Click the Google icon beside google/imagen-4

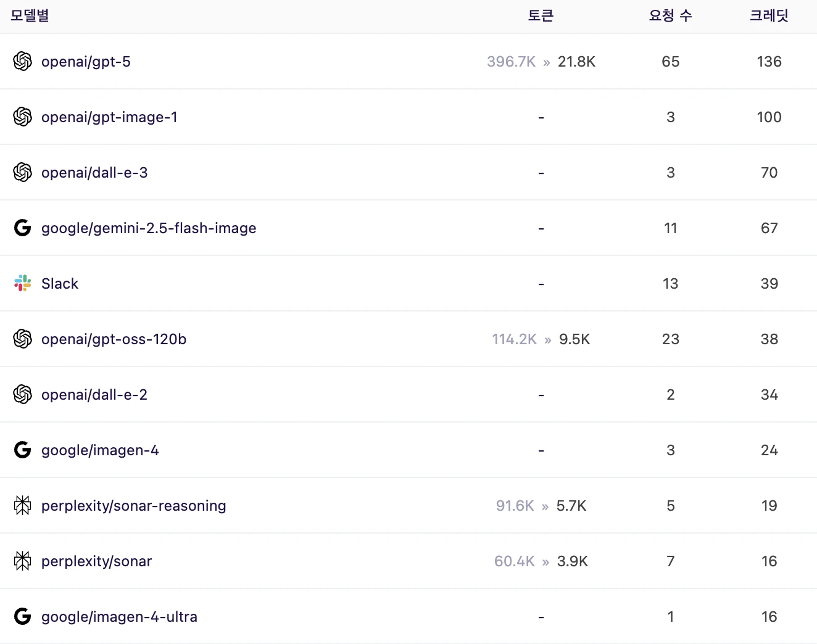(x=23, y=450)
